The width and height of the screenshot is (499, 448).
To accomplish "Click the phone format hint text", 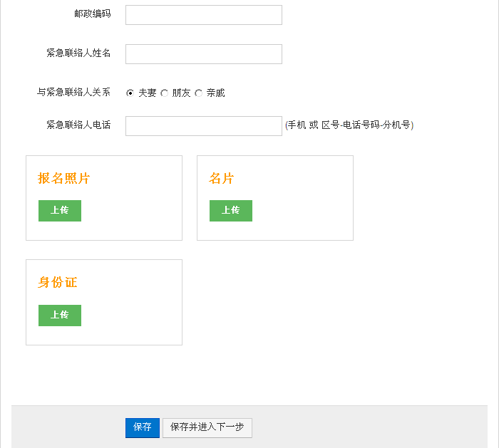I will [x=349, y=125].
